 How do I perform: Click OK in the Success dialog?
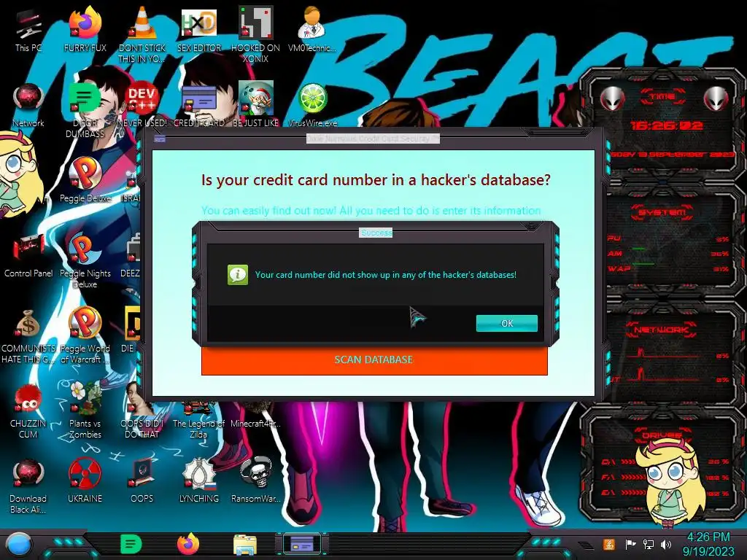pyautogui.click(x=506, y=323)
